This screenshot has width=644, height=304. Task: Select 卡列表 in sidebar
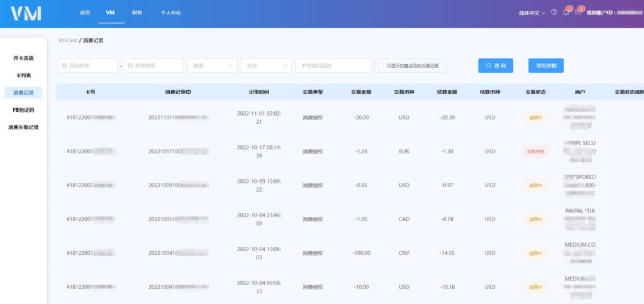click(x=23, y=75)
